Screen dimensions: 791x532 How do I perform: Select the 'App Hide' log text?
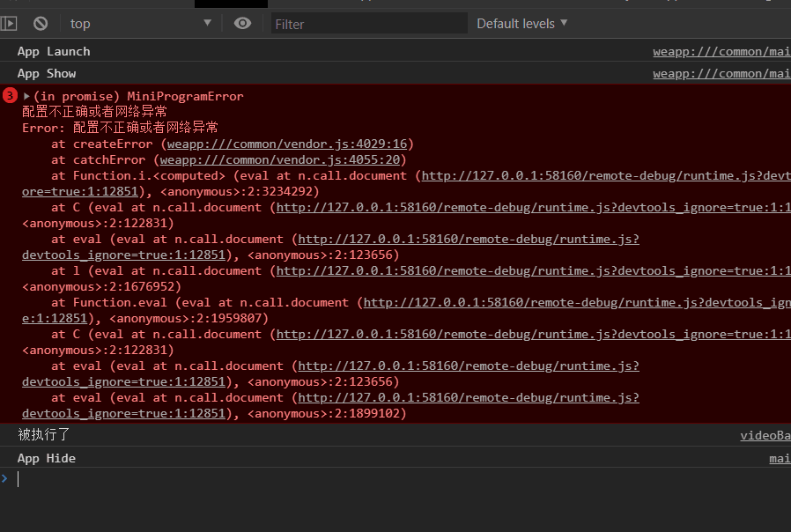point(47,458)
